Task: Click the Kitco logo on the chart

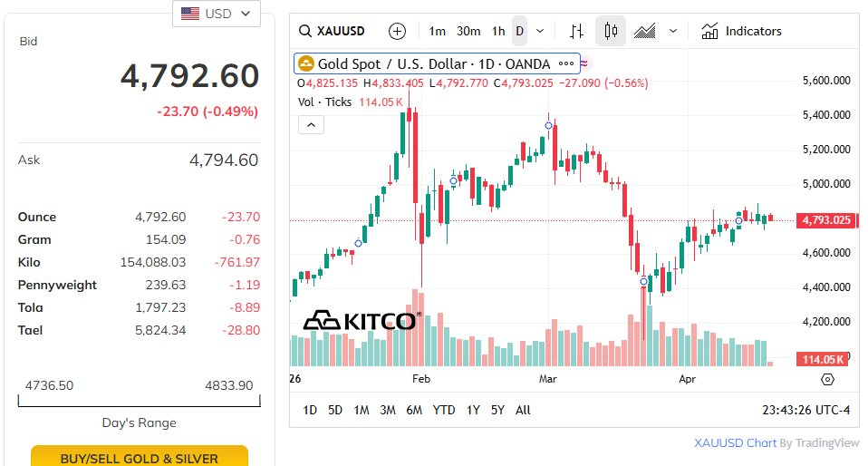Action: [362, 320]
